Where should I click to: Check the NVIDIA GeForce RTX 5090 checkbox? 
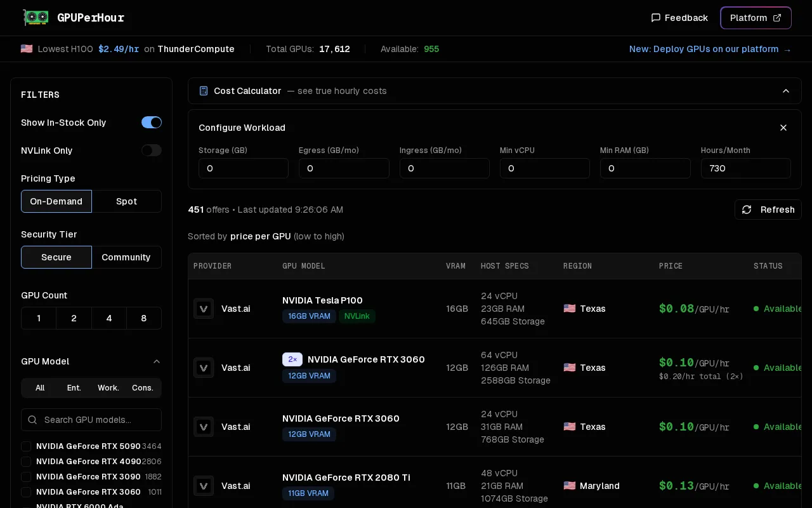click(x=26, y=446)
